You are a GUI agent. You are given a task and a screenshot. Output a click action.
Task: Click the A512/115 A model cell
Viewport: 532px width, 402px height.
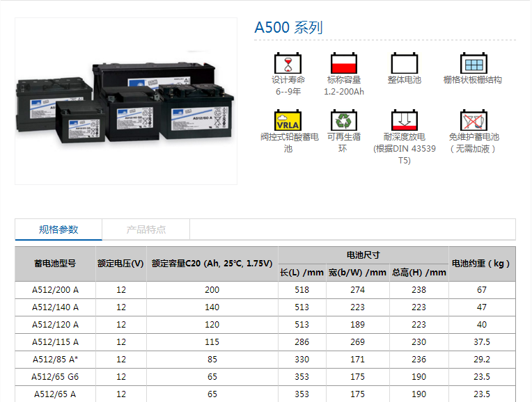click(x=55, y=341)
